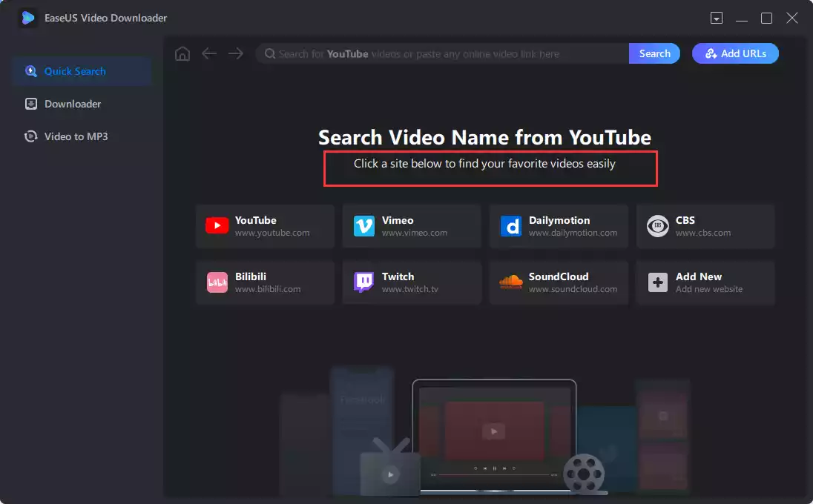Open the Bilibili site icon
The height and width of the screenshot is (504, 813).
(217, 283)
